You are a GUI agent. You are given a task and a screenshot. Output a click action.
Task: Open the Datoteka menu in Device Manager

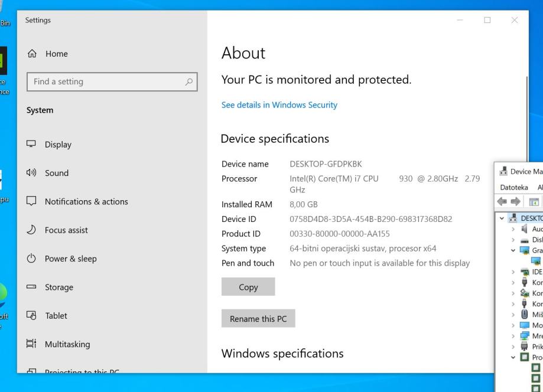click(514, 187)
